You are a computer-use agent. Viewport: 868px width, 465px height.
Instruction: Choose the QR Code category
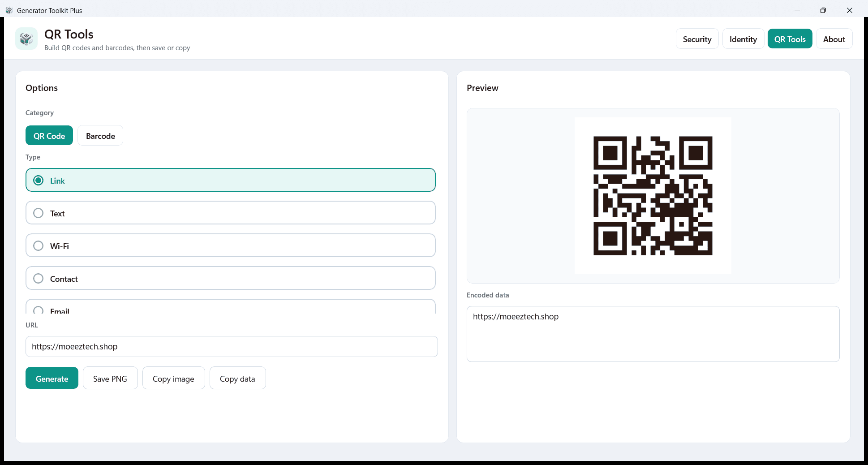coord(49,136)
